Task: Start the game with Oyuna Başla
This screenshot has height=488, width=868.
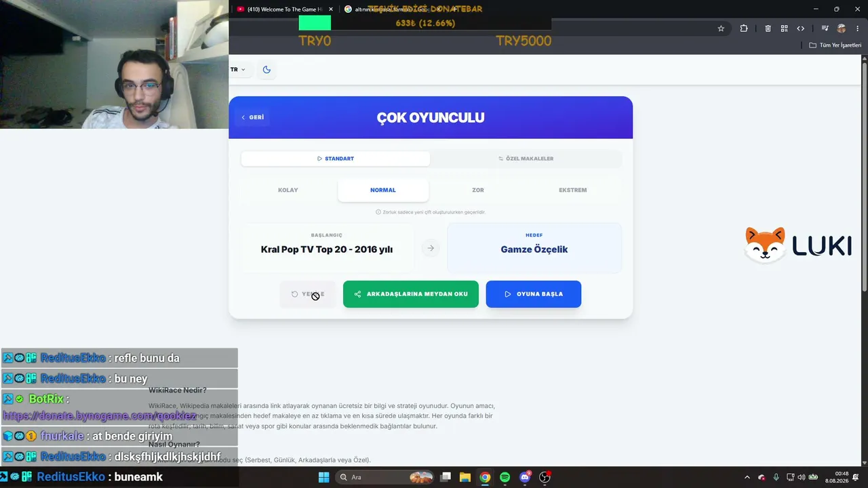Action: [534, 294]
